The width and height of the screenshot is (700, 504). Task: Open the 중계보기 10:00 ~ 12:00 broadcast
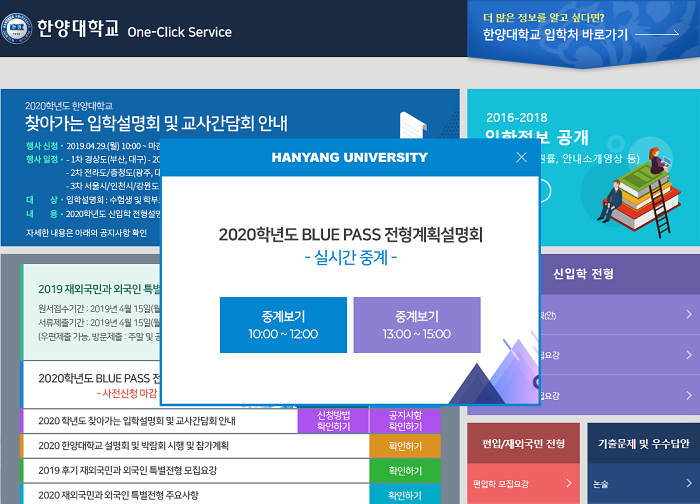(x=283, y=325)
